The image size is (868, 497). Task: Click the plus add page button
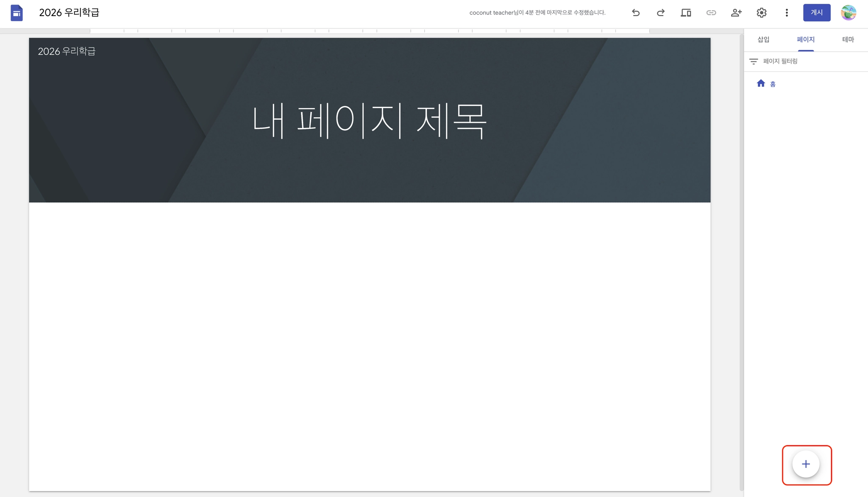click(x=806, y=464)
